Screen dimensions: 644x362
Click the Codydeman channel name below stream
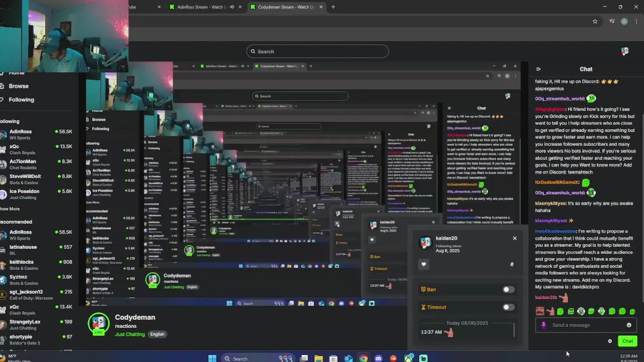tap(135, 317)
